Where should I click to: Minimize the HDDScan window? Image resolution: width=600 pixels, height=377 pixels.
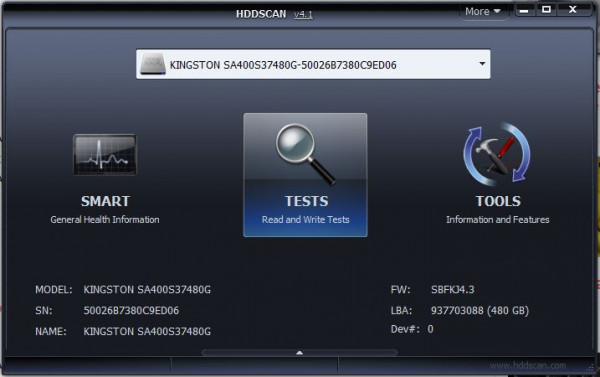tap(524, 10)
